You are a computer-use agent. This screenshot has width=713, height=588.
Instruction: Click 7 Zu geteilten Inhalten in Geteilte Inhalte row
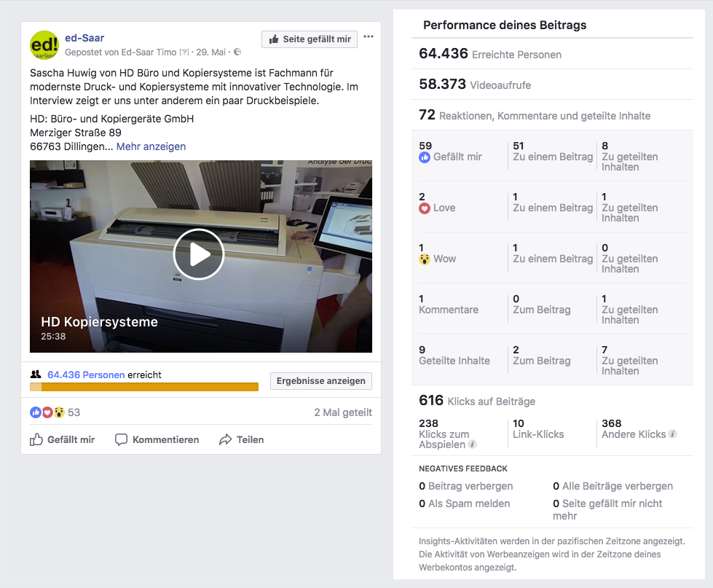pyautogui.click(x=630, y=361)
